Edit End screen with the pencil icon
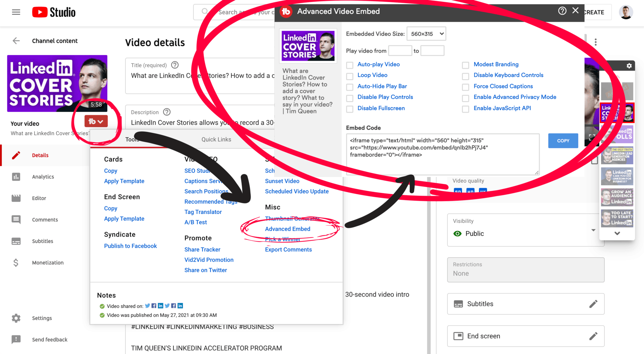644x354 pixels. (x=593, y=336)
